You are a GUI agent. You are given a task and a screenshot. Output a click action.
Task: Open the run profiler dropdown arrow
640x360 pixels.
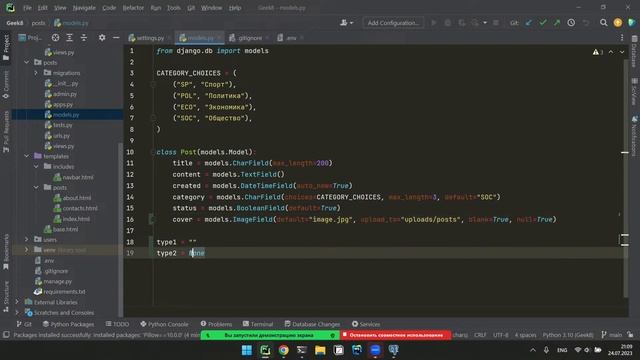[x=485, y=23]
